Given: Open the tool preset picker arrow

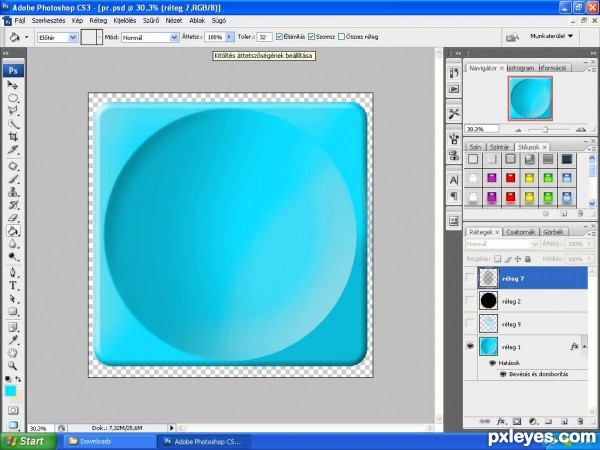Looking at the screenshot, I should coord(26,37).
